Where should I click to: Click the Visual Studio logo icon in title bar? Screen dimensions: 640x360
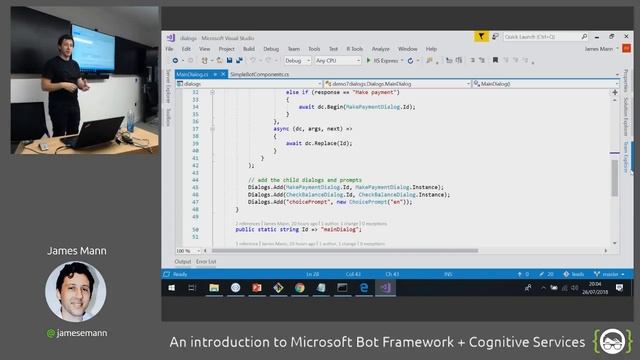(171, 38)
